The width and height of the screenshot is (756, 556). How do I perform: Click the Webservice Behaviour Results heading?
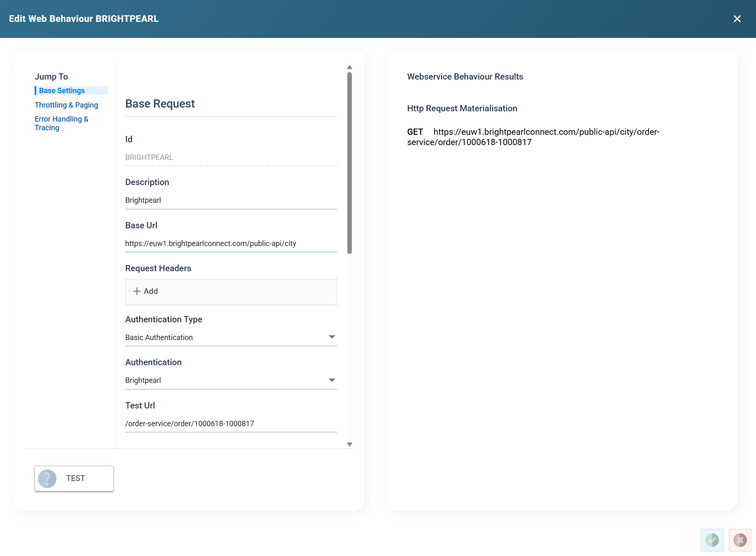pyautogui.click(x=465, y=77)
